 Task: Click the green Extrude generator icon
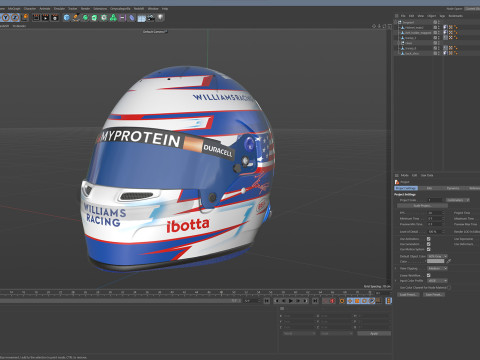(94, 17)
